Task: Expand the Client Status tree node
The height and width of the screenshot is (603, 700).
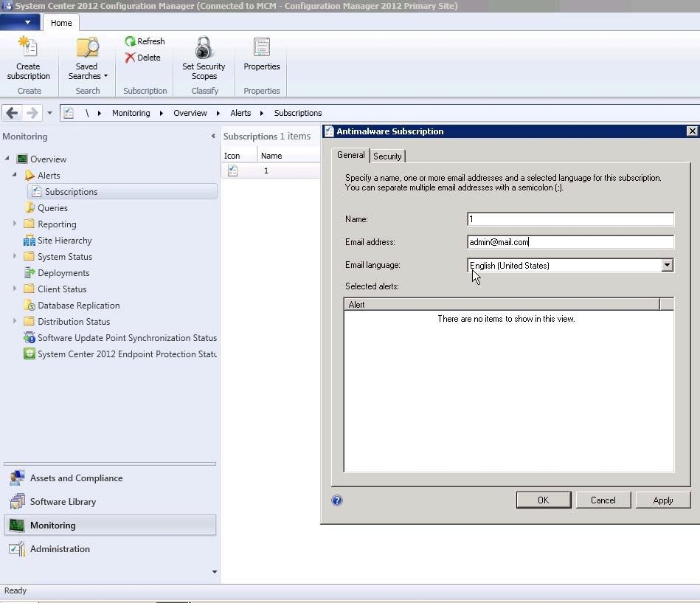Action: pos(15,289)
